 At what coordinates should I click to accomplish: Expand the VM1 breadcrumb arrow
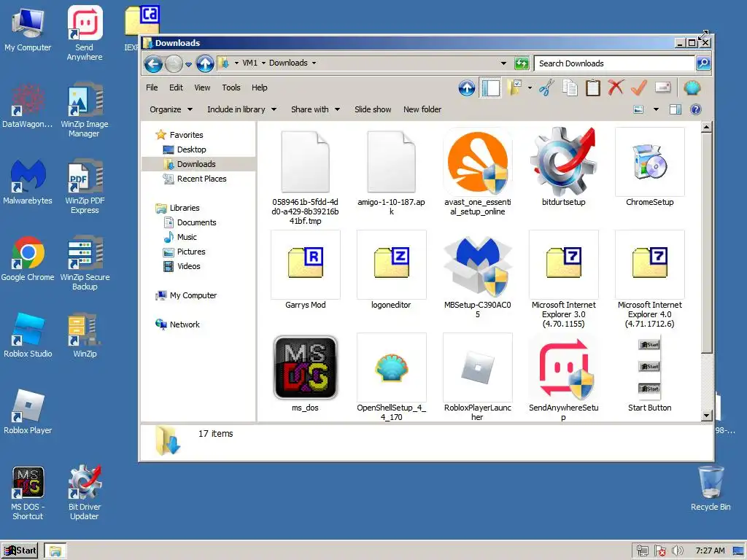coord(263,63)
